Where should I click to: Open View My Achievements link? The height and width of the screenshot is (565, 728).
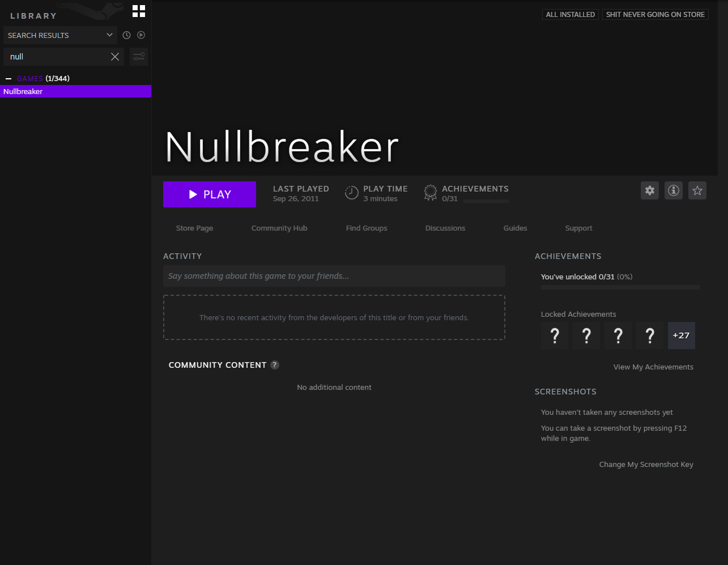(x=653, y=367)
